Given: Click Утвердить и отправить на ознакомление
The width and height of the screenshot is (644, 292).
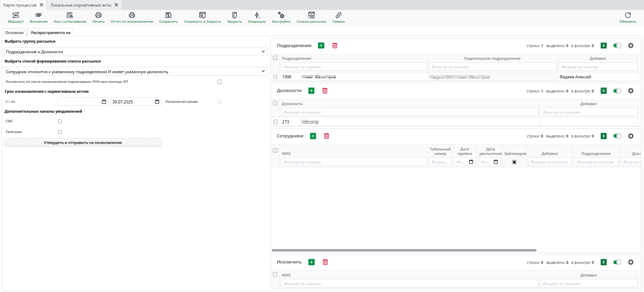Looking at the screenshot, I should pos(83,143).
